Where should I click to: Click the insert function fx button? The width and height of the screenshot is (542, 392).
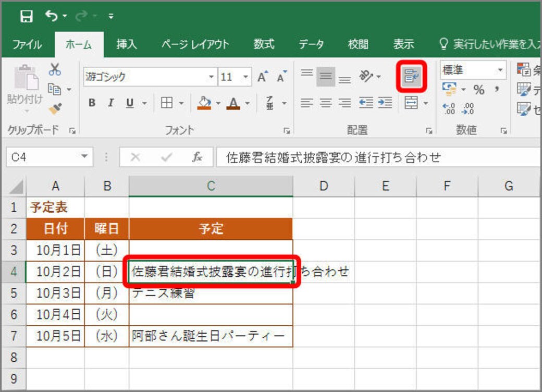coord(197,157)
